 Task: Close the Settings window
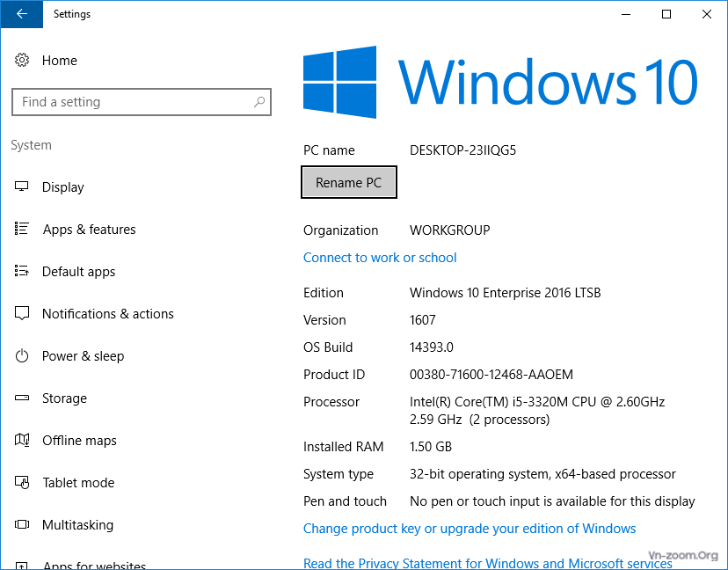tap(707, 14)
